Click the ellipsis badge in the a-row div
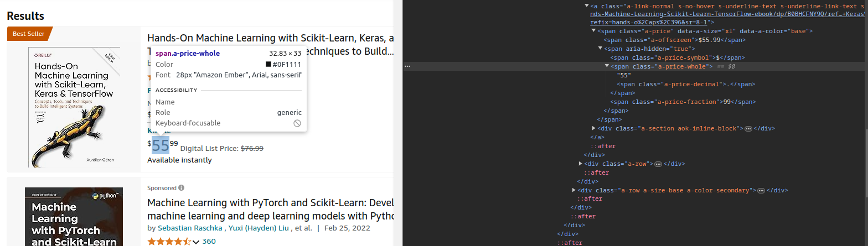Screen dimensions: 868x246 pyautogui.click(x=658, y=164)
